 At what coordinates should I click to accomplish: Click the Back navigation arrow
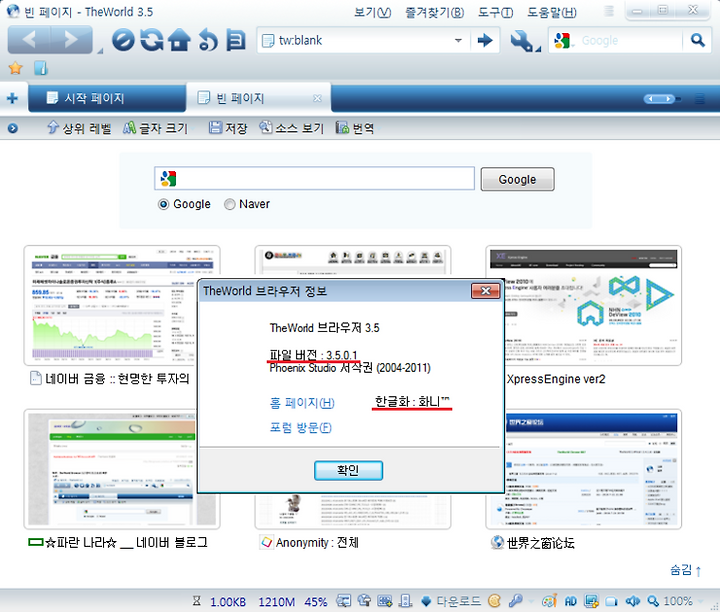pyautogui.click(x=29, y=40)
